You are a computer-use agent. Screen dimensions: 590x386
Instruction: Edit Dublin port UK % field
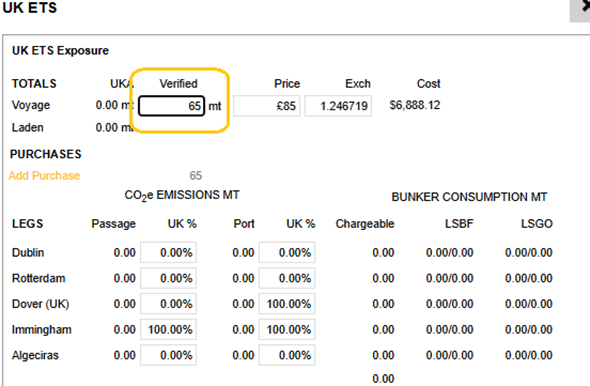coord(287,252)
